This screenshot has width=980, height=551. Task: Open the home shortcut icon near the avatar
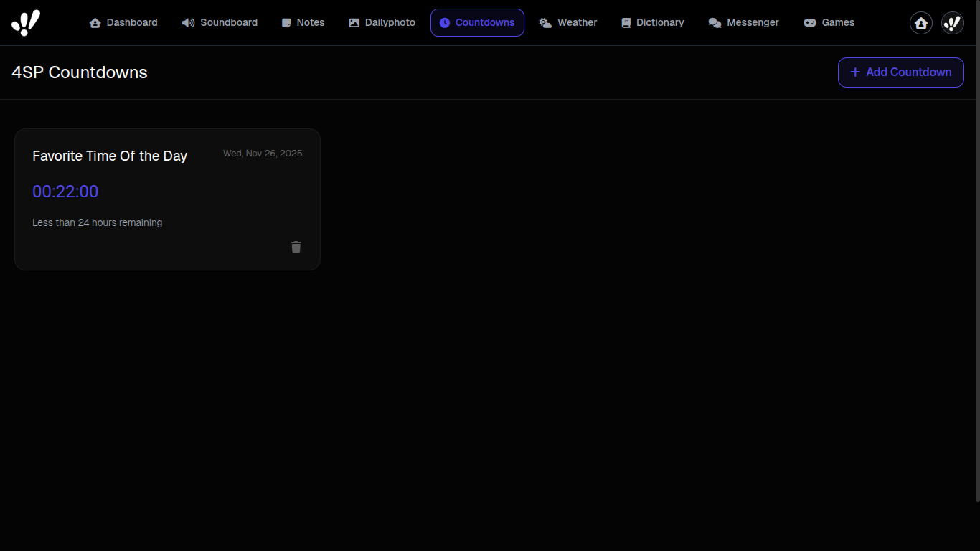[x=920, y=22]
